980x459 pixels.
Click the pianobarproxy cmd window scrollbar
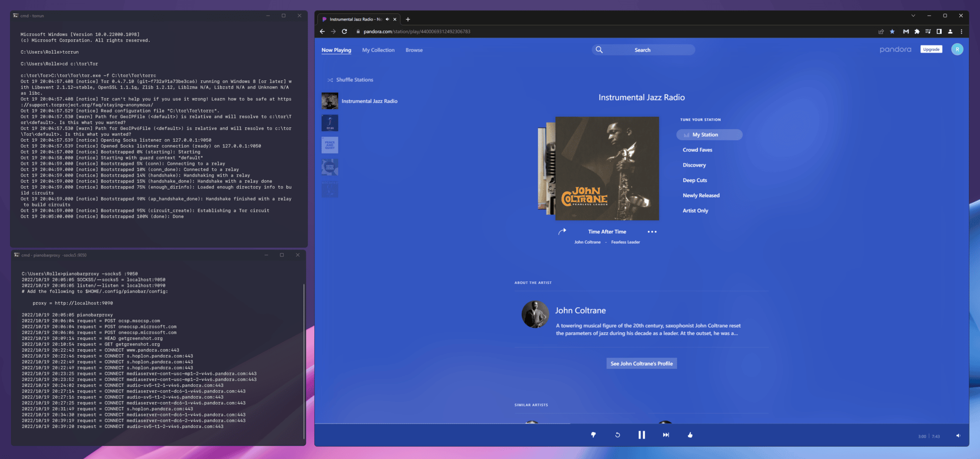(x=304, y=361)
